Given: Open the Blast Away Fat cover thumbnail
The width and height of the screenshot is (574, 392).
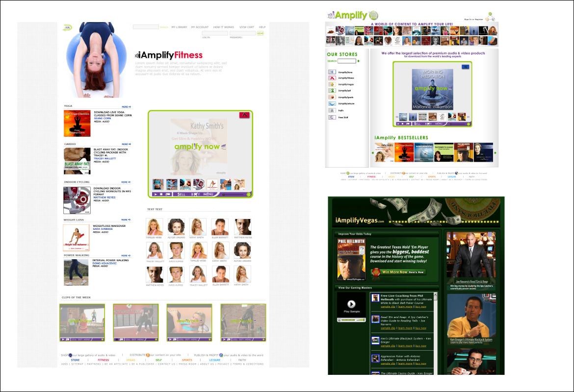Looking at the screenshot, I should point(77,161).
